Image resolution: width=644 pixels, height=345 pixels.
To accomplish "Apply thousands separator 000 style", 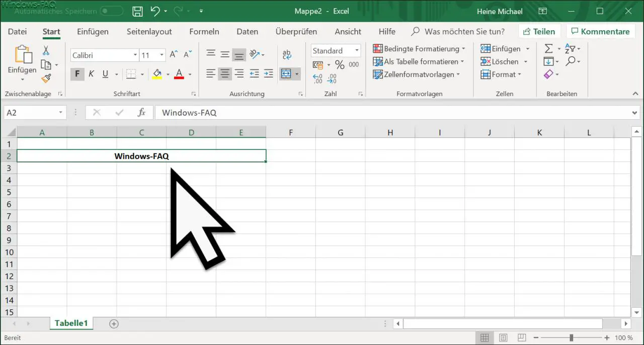I will coord(354,64).
